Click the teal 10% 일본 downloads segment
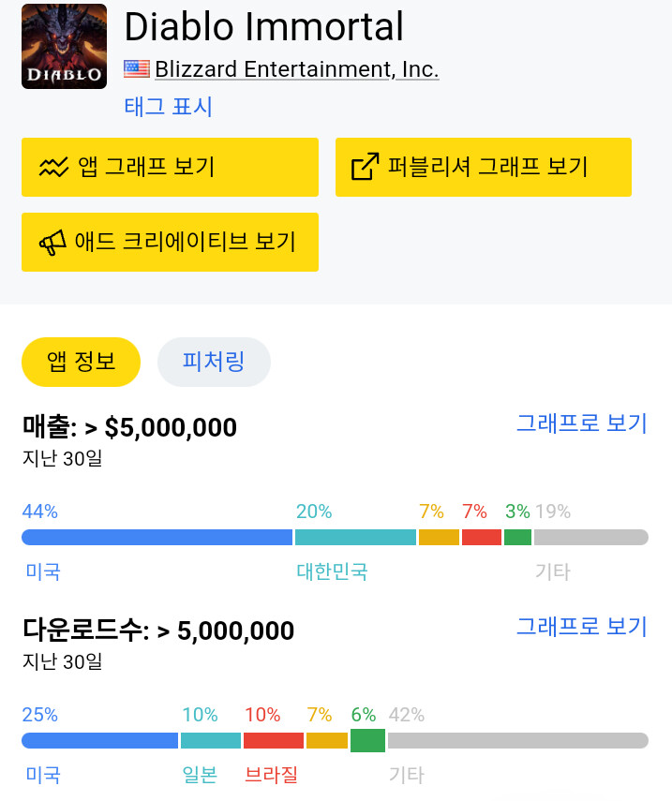The image size is (672, 801). click(x=211, y=741)
